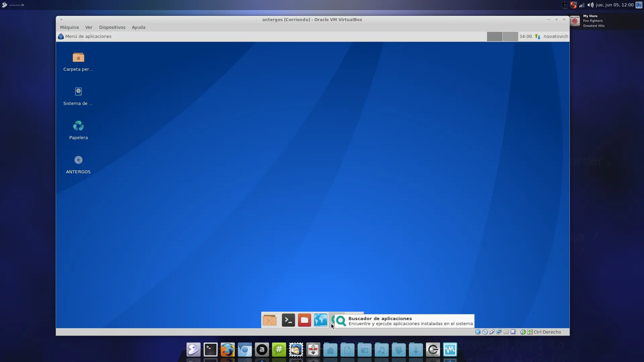The image size is (644, 362).
Task: Open the Carpeta personal desktop icon
Action: coord(78,62)
